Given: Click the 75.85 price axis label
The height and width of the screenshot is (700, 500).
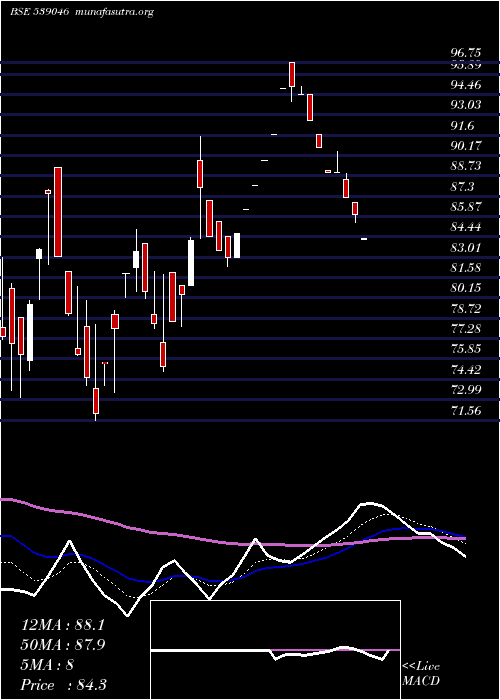Looking at the screenshot, I should click(466, 349).
